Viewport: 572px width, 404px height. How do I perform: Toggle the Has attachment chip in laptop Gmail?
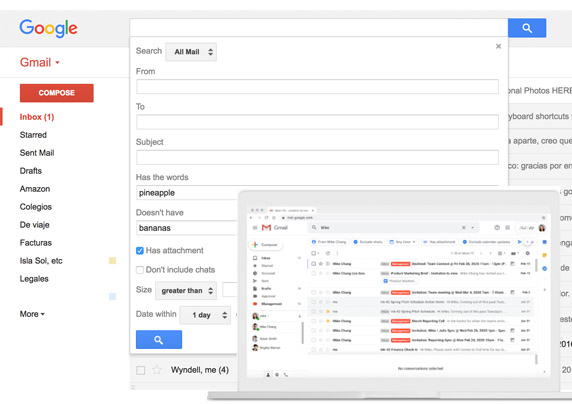point(440,242)
